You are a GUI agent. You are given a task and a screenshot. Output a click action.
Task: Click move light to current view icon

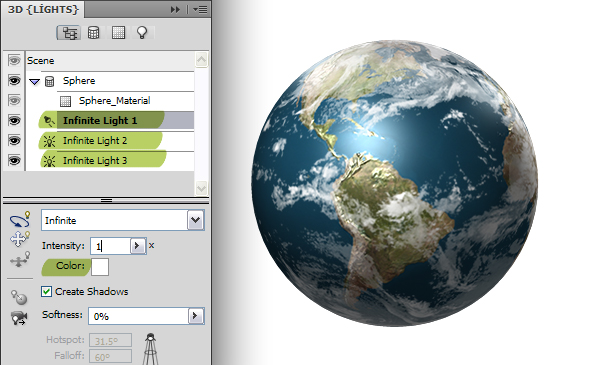[19, 318]
